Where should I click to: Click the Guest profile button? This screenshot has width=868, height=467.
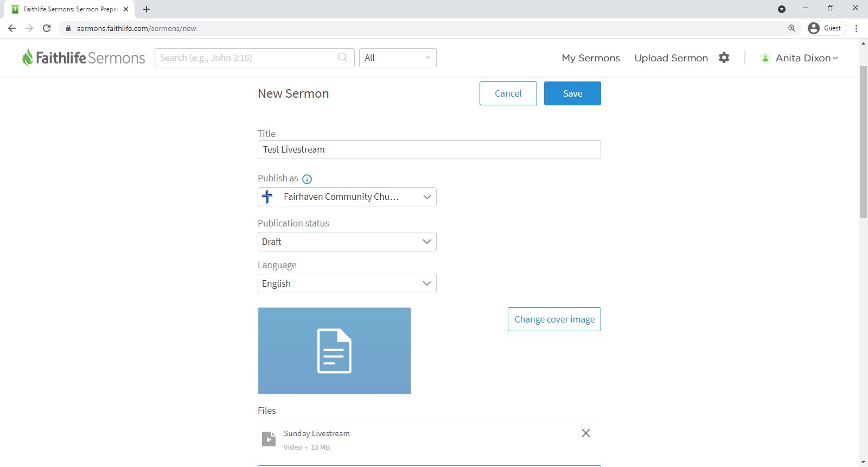tap(826, 28)
